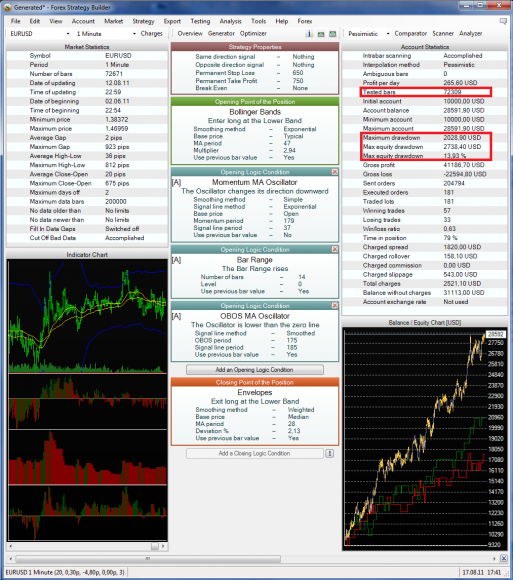Open the Testing menu
This screenshot has width=513, height=580.
200,21
